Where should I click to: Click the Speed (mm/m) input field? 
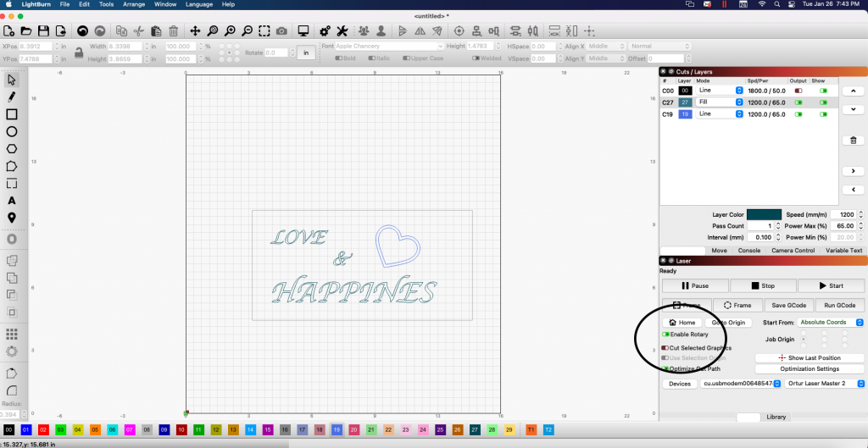point(843,215)
